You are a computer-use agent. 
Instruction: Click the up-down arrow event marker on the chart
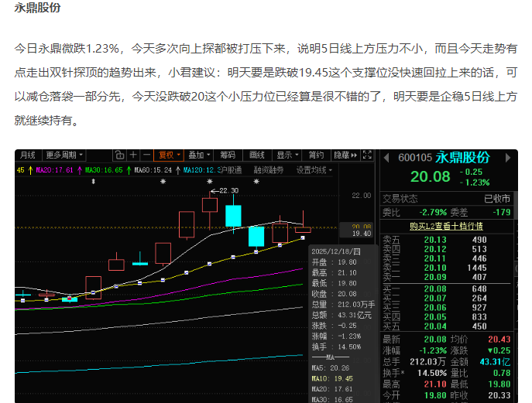(x=93, y=181)
